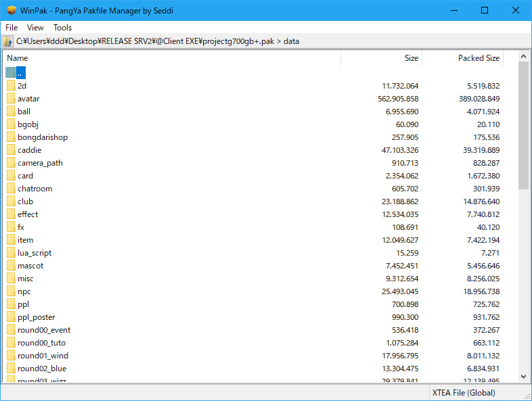Click the vertical scrollbar thumb
The image size is (532, 401).
click(x=523, y=125)
